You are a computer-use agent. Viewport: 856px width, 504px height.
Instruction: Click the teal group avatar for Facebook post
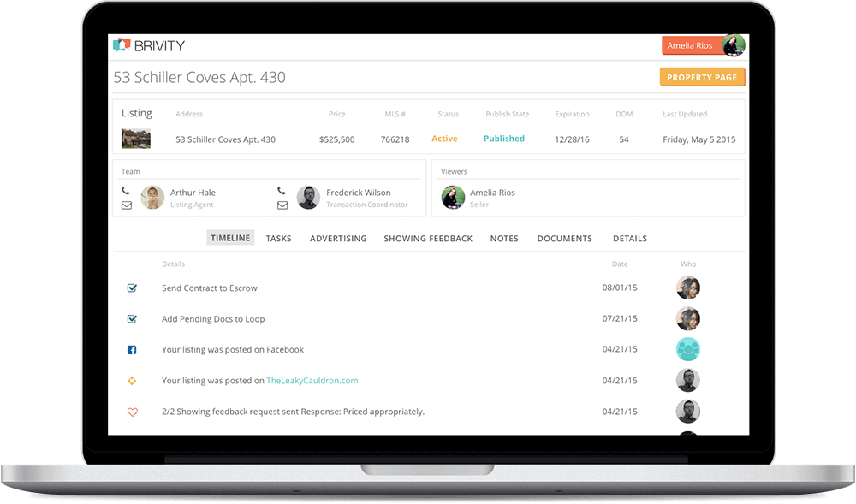(x=688, y=349)
